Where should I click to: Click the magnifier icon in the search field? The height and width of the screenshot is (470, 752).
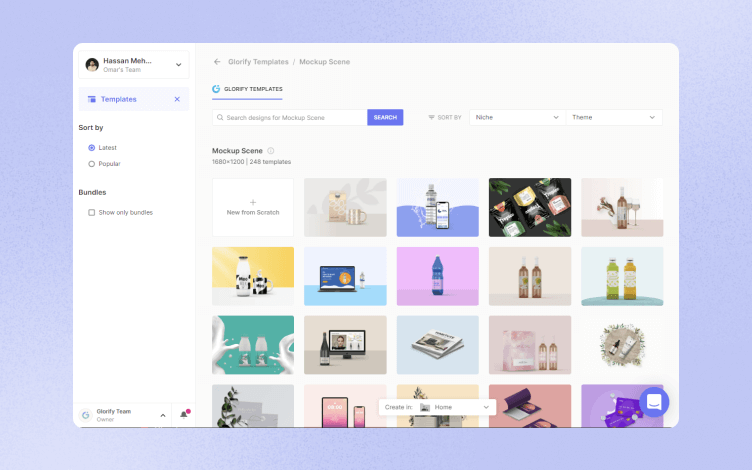coord(220,118)
